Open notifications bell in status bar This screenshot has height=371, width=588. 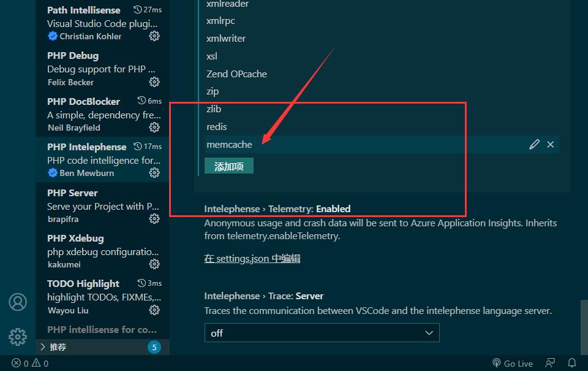tap(572, 363)
